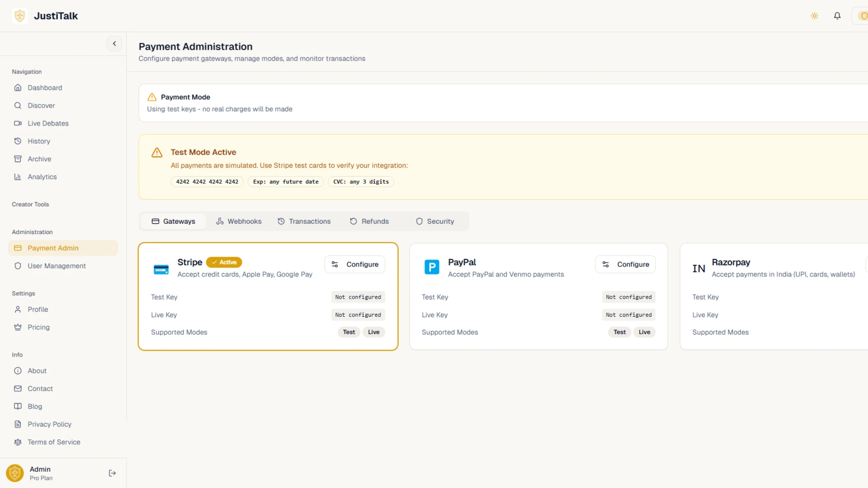This screenshot has width=868, height=488.
Task: Click the Privacy Policy document icon
Action: 18,424
